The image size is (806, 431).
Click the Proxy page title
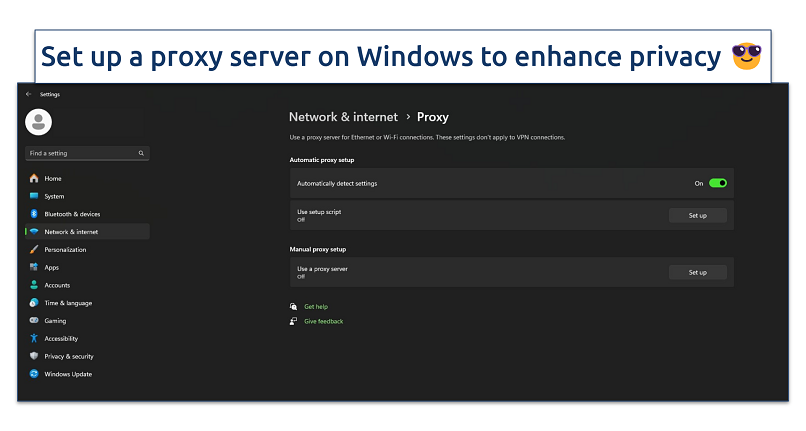433,117
